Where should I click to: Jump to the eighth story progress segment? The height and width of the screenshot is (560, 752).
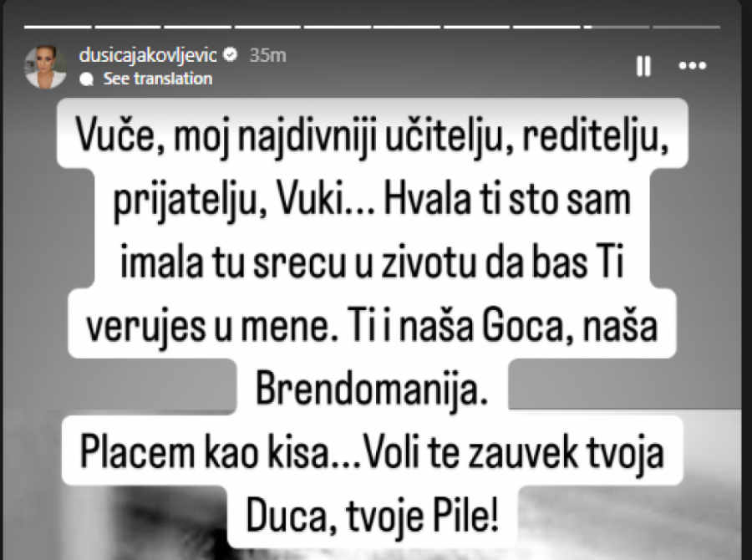click(x=546, y=27)
